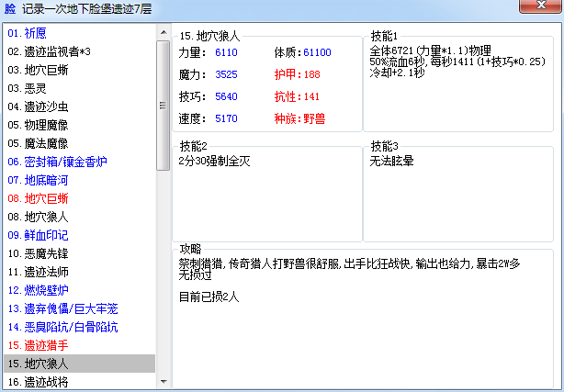564x392 pixels.
Task: Click the list scrollbar thumb
Action: 164,106
